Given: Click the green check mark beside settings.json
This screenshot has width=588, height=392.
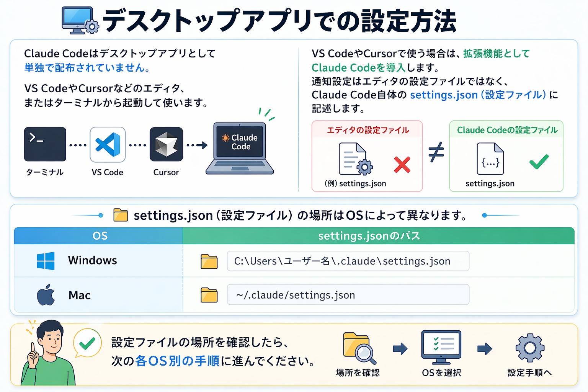Looking at the screenshot, I should (539, 162).
